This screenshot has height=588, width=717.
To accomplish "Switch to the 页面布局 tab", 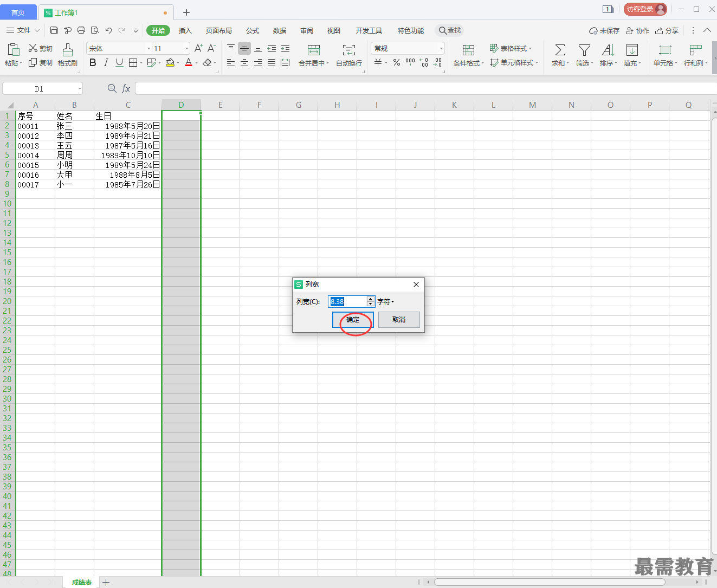I will pos(219,30).
